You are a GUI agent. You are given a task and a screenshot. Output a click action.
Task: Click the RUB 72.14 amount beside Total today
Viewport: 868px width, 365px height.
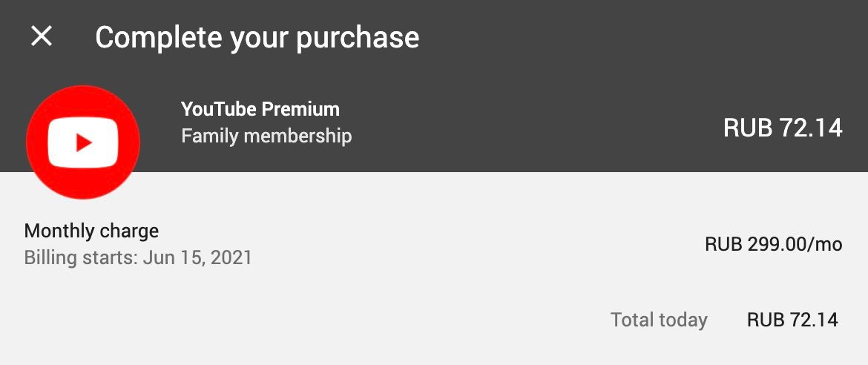coord(792,320)
